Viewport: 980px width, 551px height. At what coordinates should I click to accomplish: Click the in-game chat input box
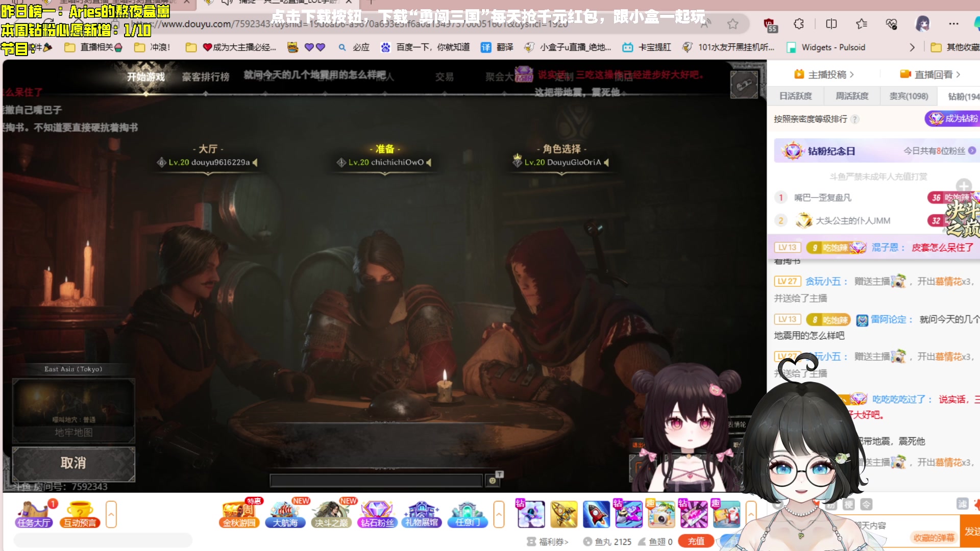(376, 481)
